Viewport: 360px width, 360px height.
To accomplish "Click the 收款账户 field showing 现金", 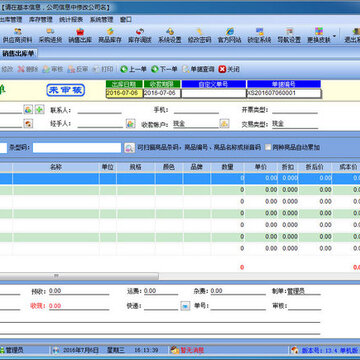I will click(x=196, y=124).
